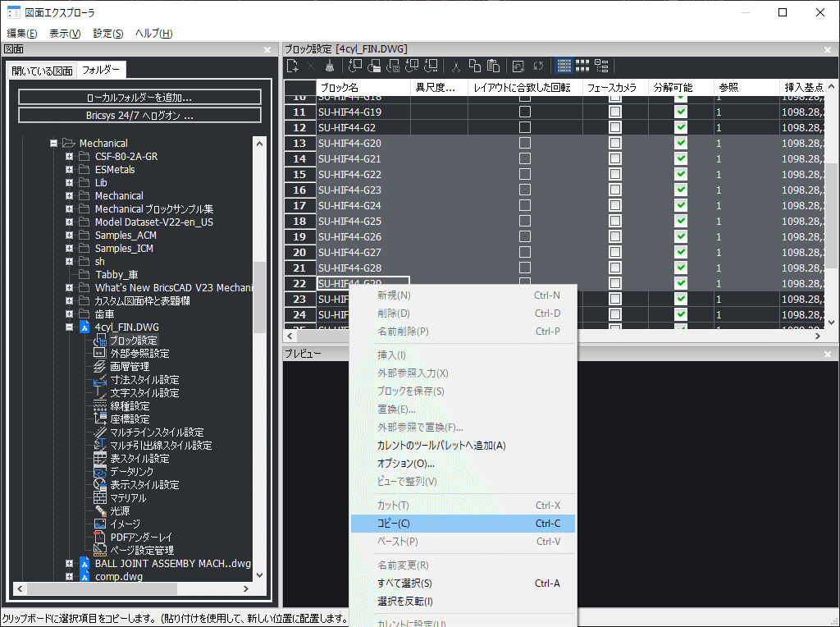Toggle レイアウトに合致した回転 for SU-HIF44-G19
This screenshot has width=840, height=627.
pyautogui.click(x=525, y=112)
